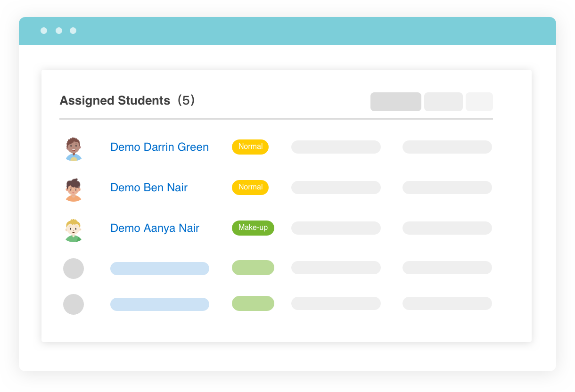Click the last gray field in Darrin's row
The height and width of the screenshot is (392, 575).
click(447, 147)
